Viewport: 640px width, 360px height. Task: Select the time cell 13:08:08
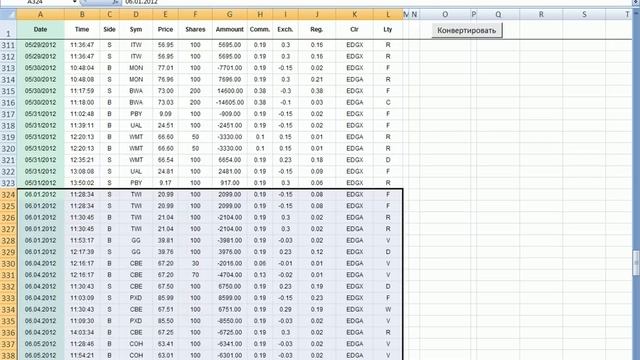click(x=82, y=171)
